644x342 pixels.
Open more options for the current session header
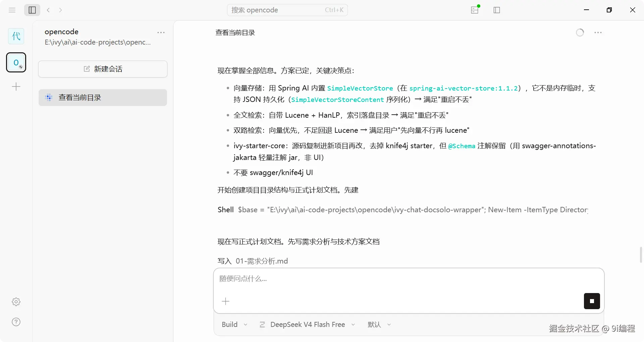point(598,33)
